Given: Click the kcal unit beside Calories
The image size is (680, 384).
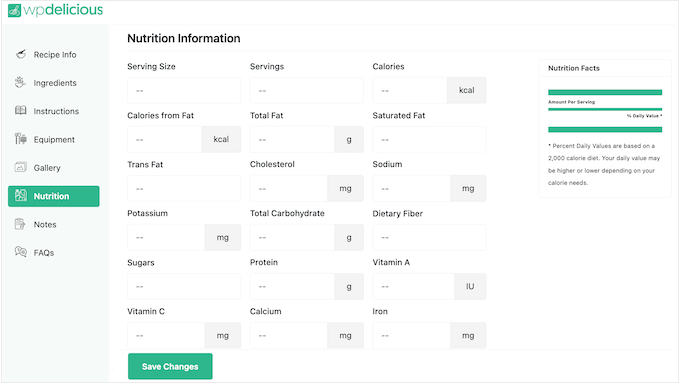Looking at the screenshot, I should [x=467, y=90].
